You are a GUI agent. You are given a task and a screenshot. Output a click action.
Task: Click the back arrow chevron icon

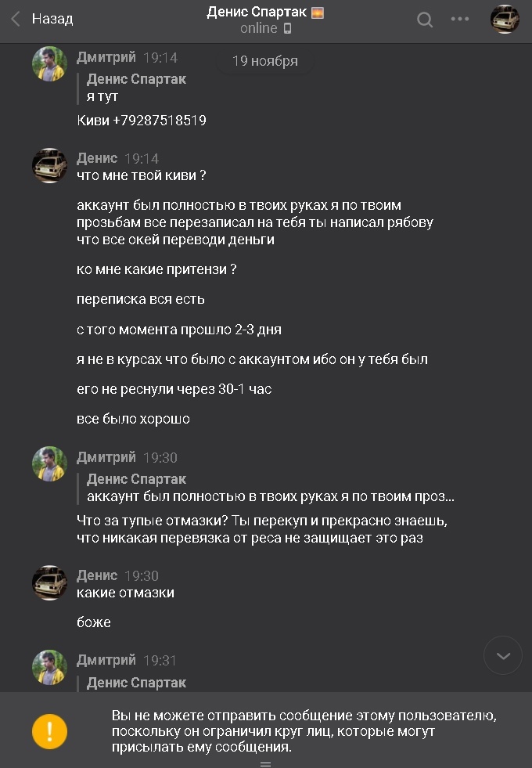pyautogui.click(x=16, y=19)
